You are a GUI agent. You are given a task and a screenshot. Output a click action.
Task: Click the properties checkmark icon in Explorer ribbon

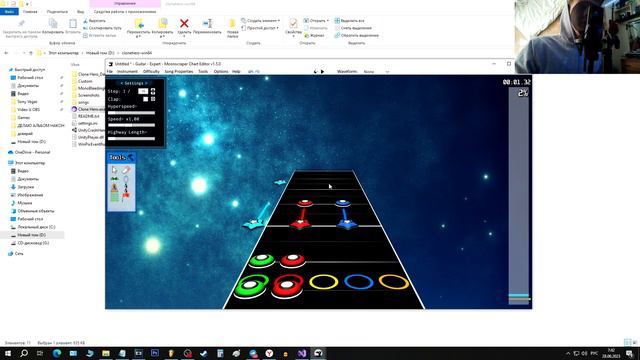(x=293, y=23)
